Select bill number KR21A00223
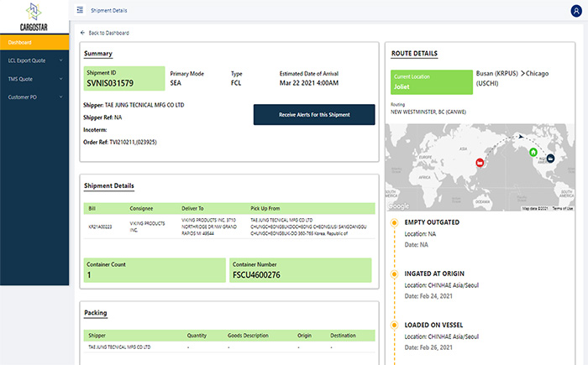The image size is (588, 365). tap(100, 227)
